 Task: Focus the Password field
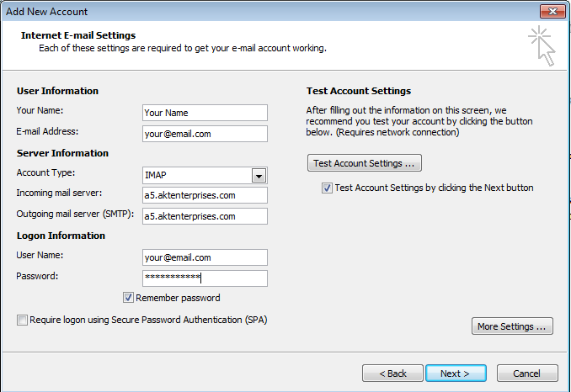tap(205, 278)
